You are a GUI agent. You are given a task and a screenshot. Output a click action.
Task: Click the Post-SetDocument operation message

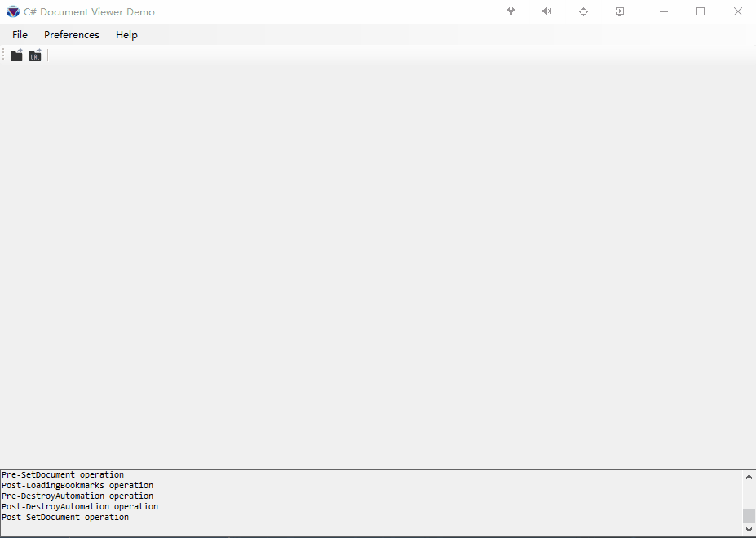(65, 516)
